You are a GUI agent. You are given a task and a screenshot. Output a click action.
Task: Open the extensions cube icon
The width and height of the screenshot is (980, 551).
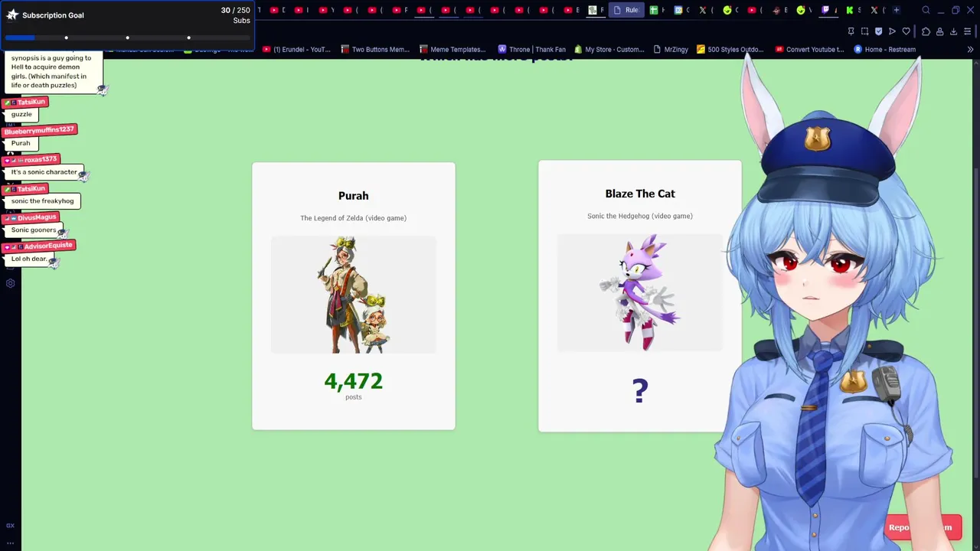pos(926,31)
